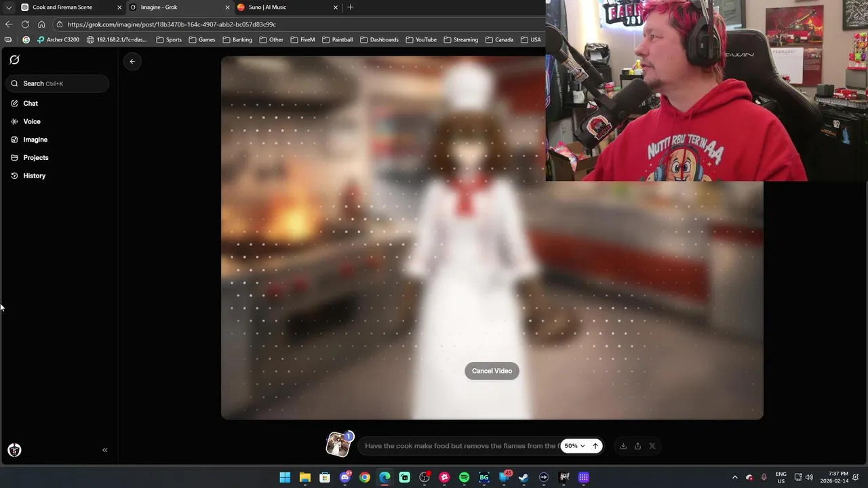The height and width of the screenshot is (488, 868).
Task: Open Microsoft Edge from taskbar
Action: pyautogui.click(x=384, y=477)
